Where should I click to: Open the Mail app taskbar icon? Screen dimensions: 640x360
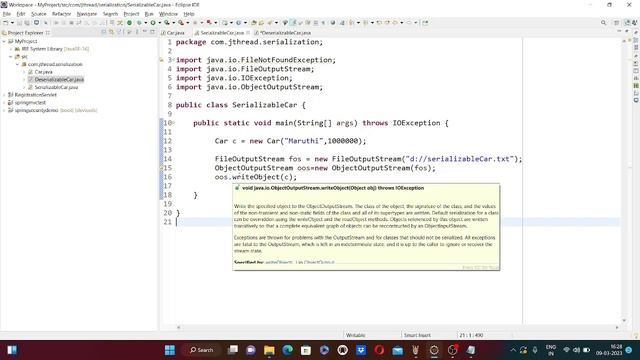398,350
